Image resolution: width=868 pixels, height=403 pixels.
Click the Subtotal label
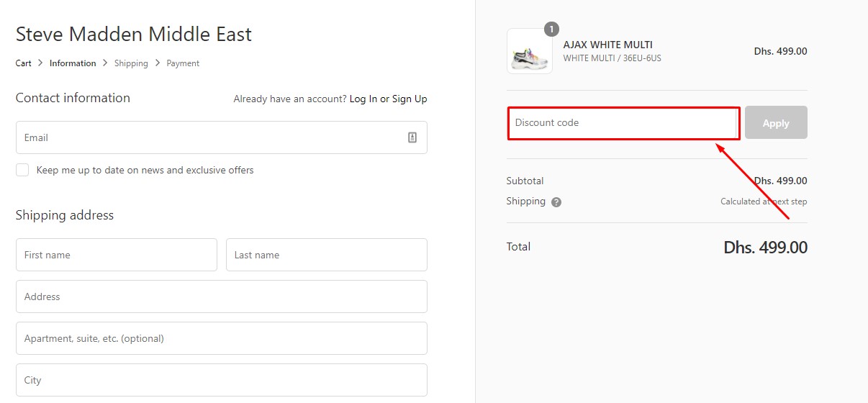[x=525, y=181]
